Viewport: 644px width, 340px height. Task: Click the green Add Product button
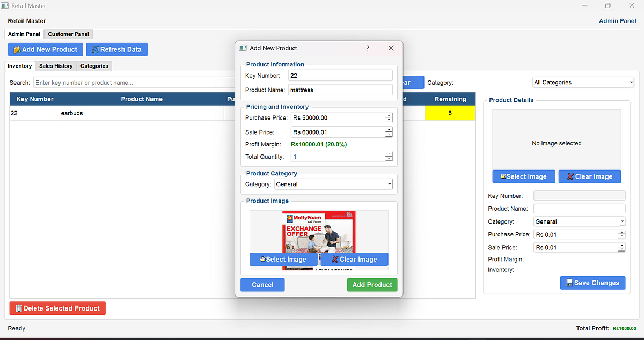point(372,285)
